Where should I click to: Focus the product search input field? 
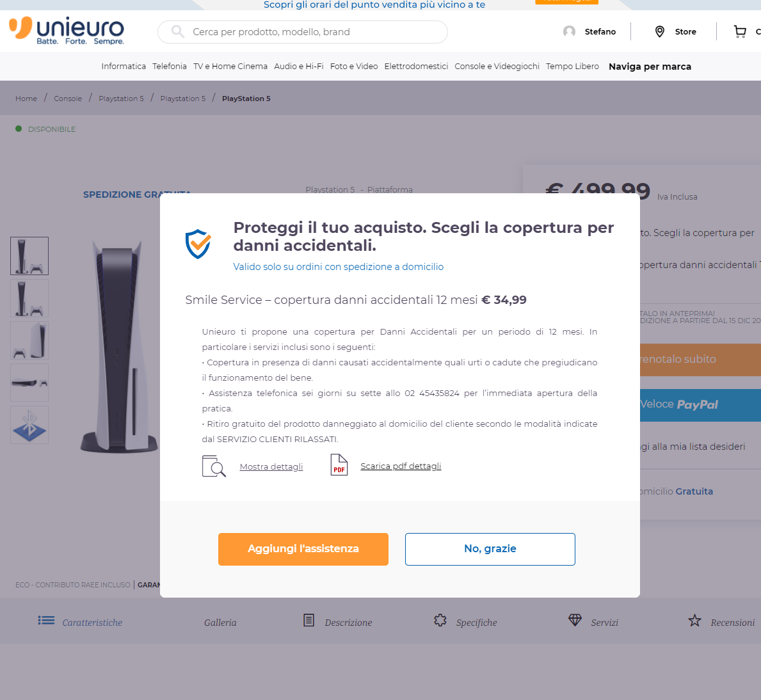(302, 32)
